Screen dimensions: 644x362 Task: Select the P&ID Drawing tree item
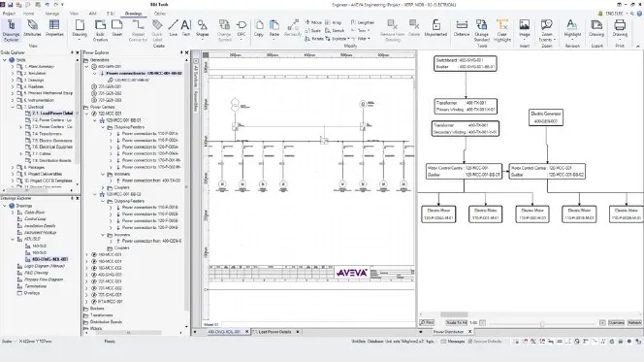[x=36, y=273]
